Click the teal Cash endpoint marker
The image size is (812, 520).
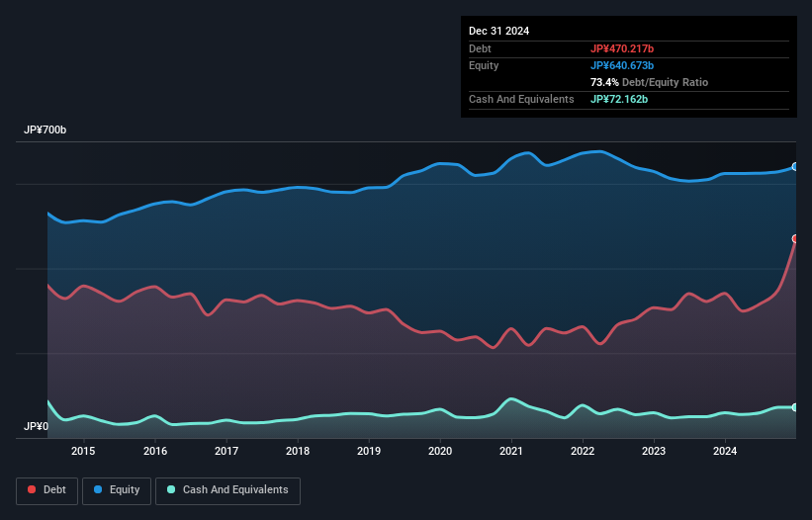coord(795,407)
